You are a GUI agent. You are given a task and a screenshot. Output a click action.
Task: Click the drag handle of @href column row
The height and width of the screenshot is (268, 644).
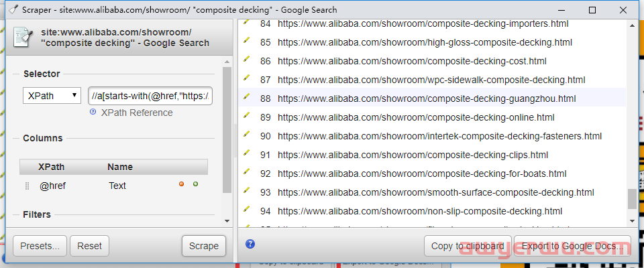click(28, 186)
